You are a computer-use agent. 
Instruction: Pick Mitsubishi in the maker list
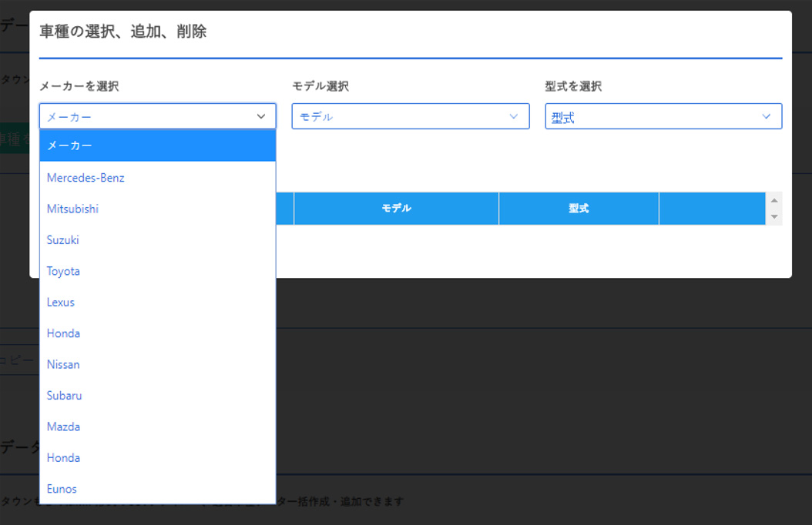(x=157, y=209)
